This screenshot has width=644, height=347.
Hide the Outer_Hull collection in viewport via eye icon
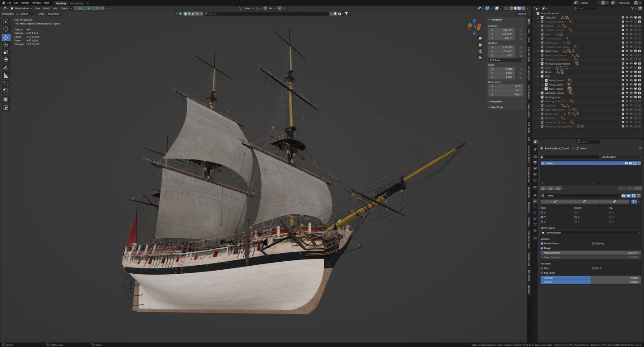[x=631, y=17]
